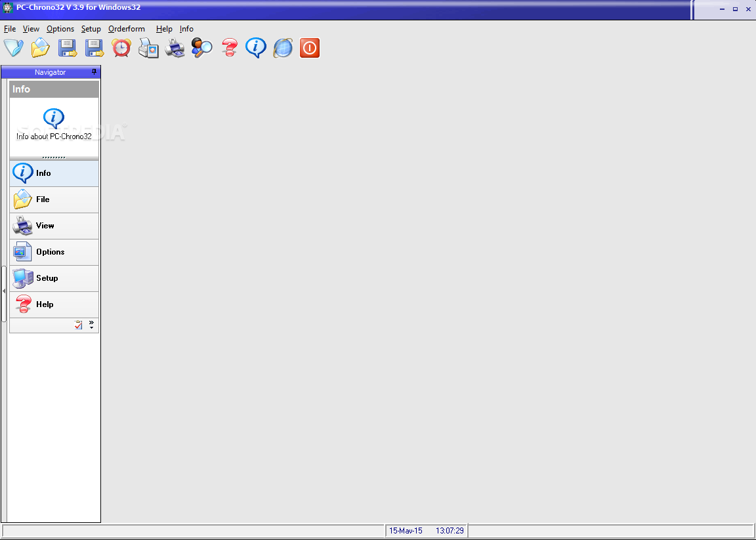The width and height of the screenshot is (756, 540).
Task: Open the Help menu
Action: click(x=164, y=29)
